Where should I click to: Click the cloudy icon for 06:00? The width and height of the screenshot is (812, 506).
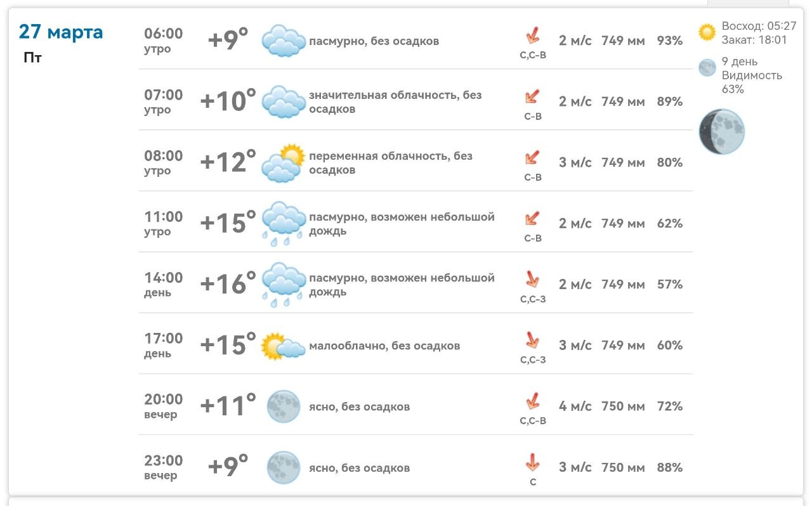coord(284,41)
